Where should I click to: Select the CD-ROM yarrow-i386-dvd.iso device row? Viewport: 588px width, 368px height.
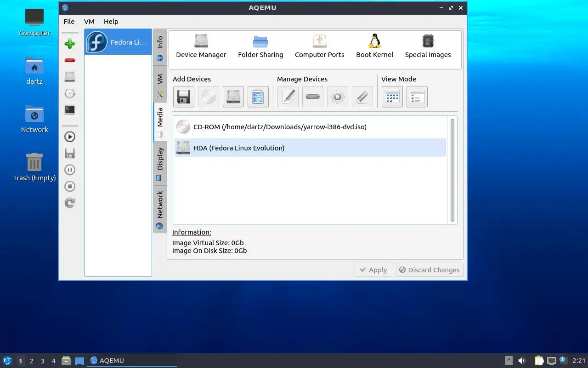click(x=311, y=127)
